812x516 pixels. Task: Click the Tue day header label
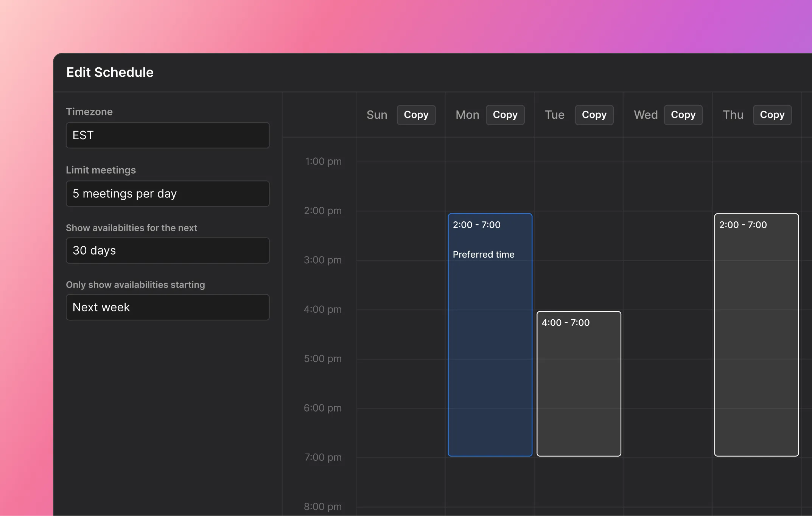554,115
